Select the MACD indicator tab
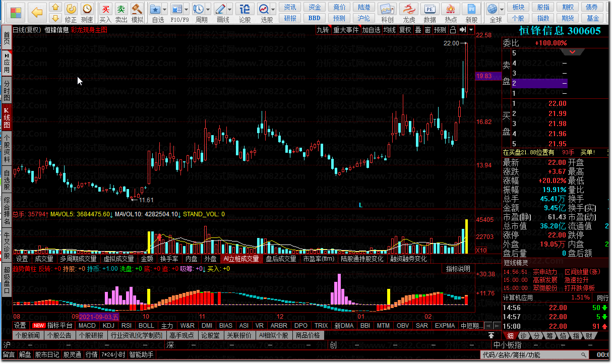Viewport: 613px width, 364px height. pos(87,326)
